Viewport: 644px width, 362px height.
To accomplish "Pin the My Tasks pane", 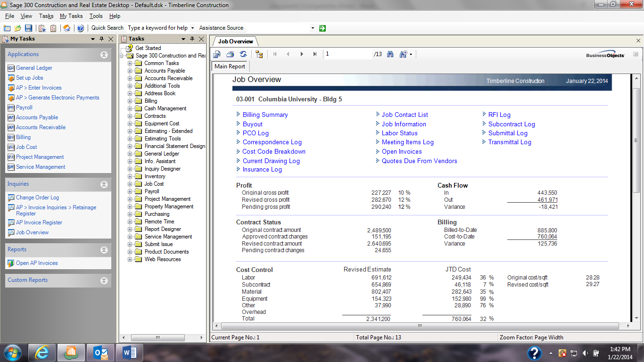I will tap(102, 39).
